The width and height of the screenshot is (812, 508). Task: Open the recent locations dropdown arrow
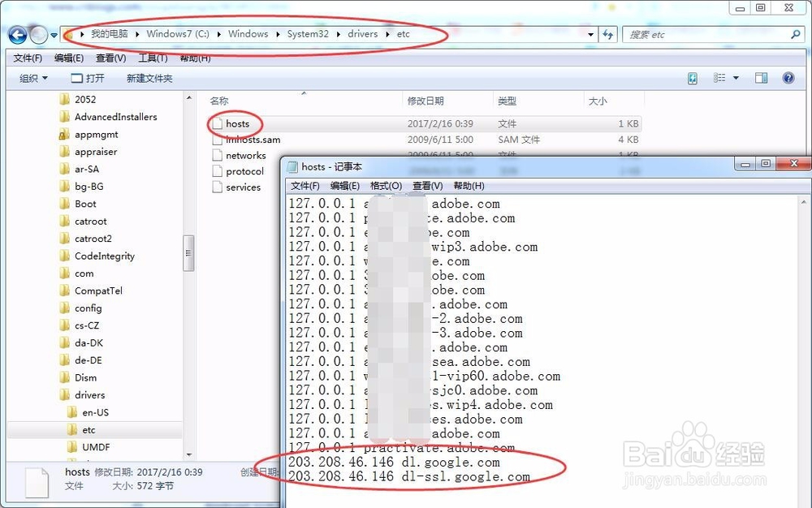(x=54, y=36)
